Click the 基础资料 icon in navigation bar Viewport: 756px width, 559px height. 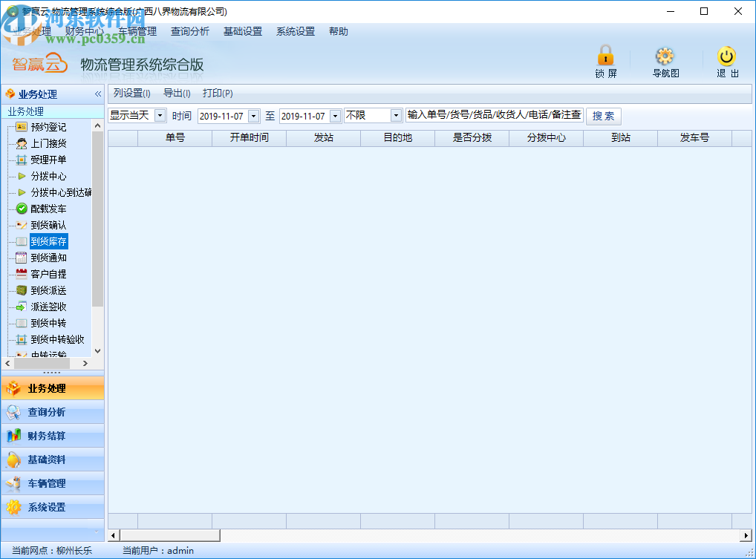[13, 460]
